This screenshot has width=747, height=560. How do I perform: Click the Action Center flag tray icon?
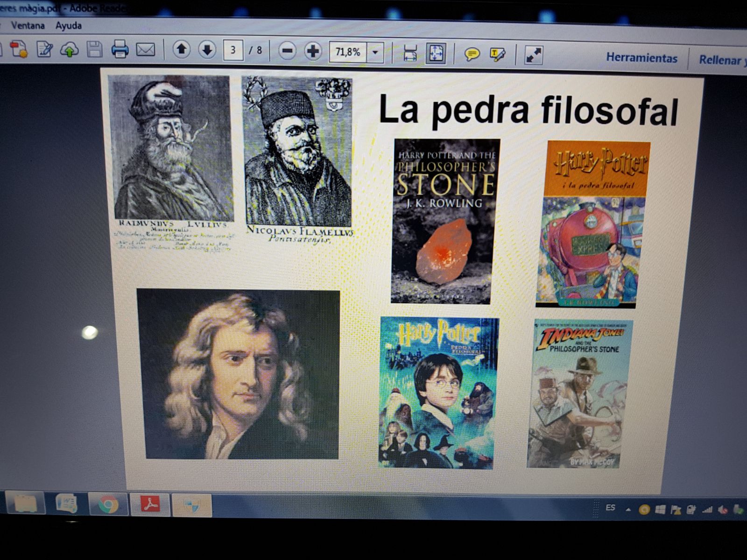676,510
